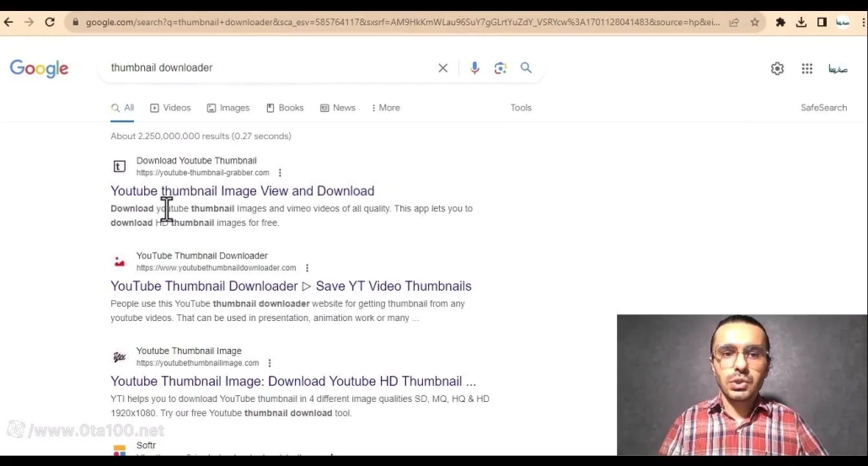The image size is (868, 466).
Task: Open youtubethumbnaildownloader.com result options menu
Action: tap(308, 268)
